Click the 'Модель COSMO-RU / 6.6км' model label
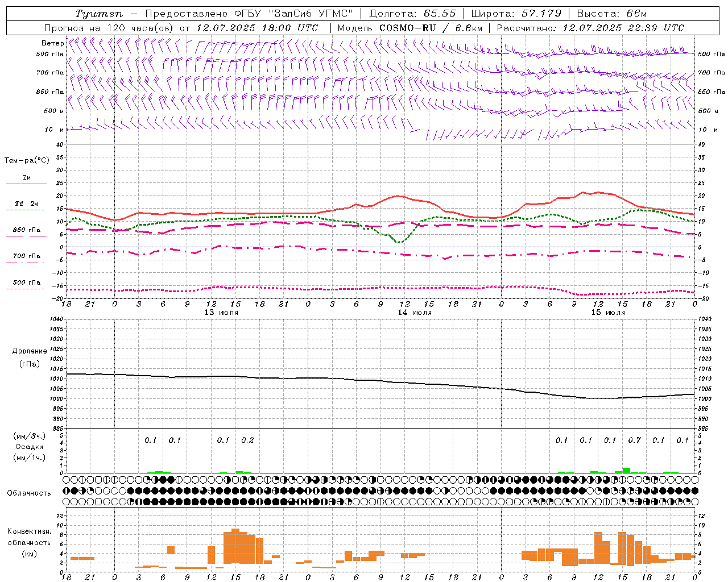 coord(410,28)
